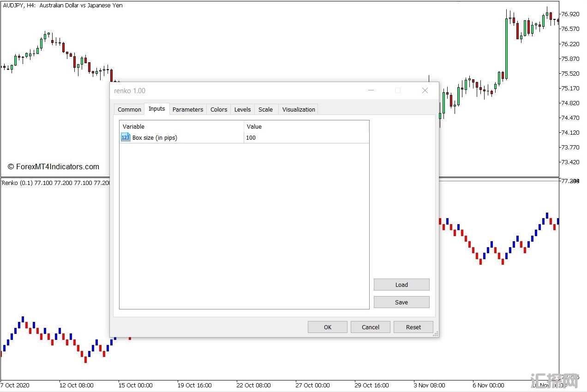
Task: Click the AUDJPY, H4 chart title
Action: pos(62,6)
